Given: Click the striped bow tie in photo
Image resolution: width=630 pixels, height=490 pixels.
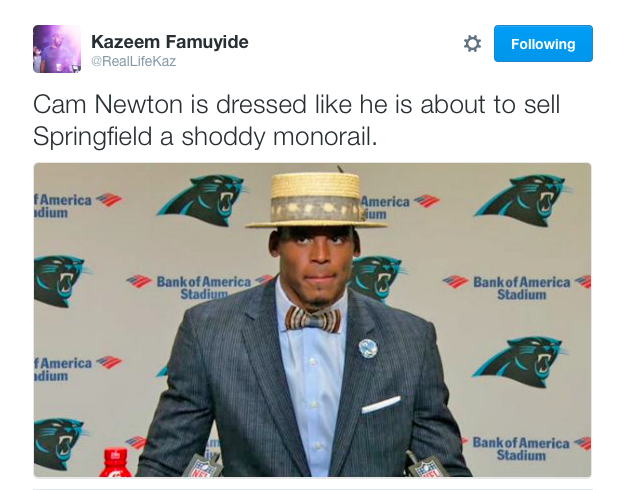Looking at the screenshot, I should point(313,319).
